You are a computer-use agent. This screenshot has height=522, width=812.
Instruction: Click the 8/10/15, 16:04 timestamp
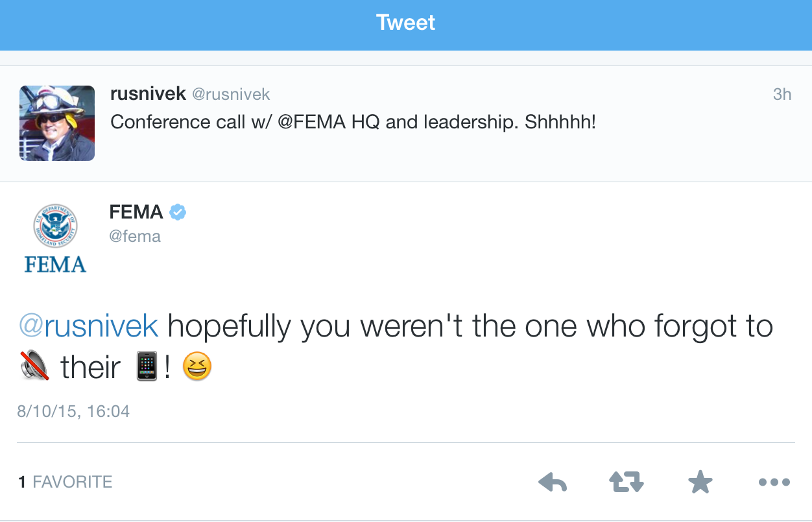73,411
